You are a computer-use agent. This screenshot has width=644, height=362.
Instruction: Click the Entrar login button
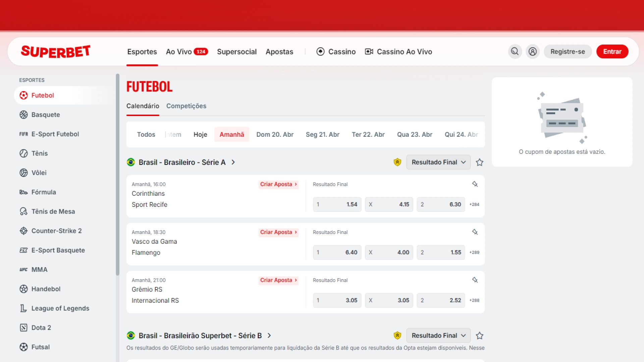612,52
